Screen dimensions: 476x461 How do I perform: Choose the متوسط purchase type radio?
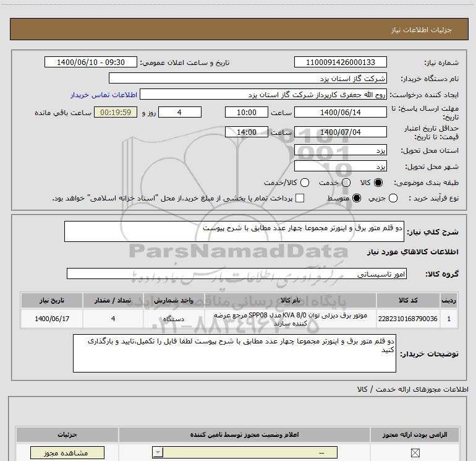tap(357, 198)
